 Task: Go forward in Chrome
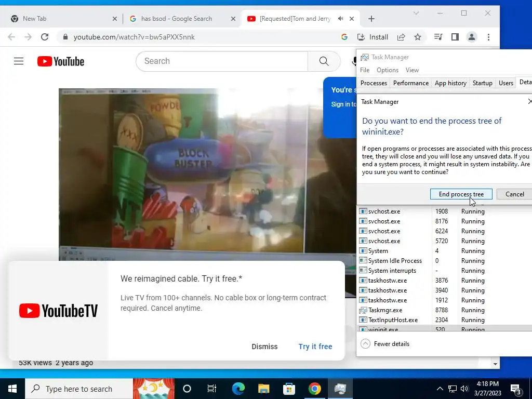pyautogui.click(x=28, y=37)
